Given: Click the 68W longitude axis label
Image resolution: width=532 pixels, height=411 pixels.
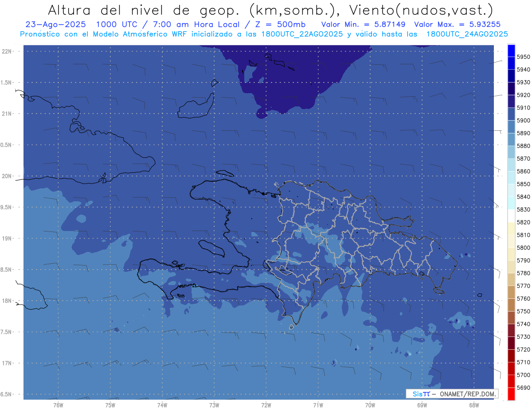Looking at the screenshot, I should [474, 405].
